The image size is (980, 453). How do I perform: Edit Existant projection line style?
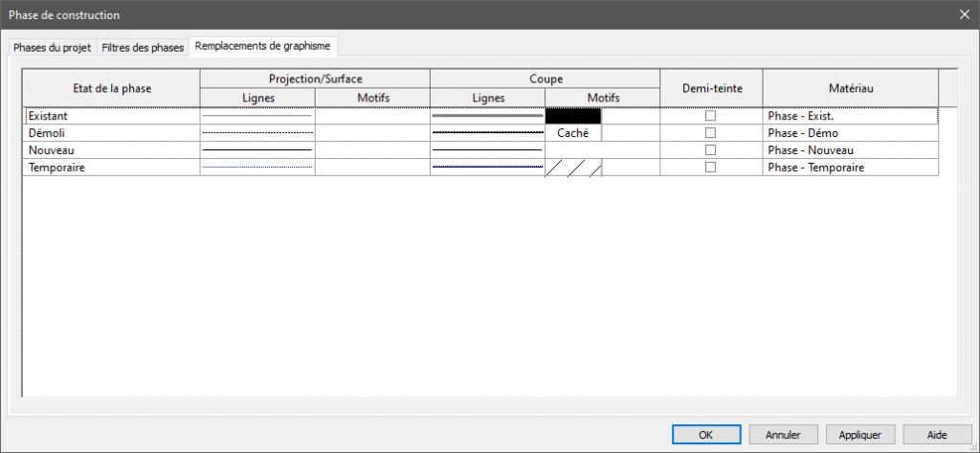[256, 116]
